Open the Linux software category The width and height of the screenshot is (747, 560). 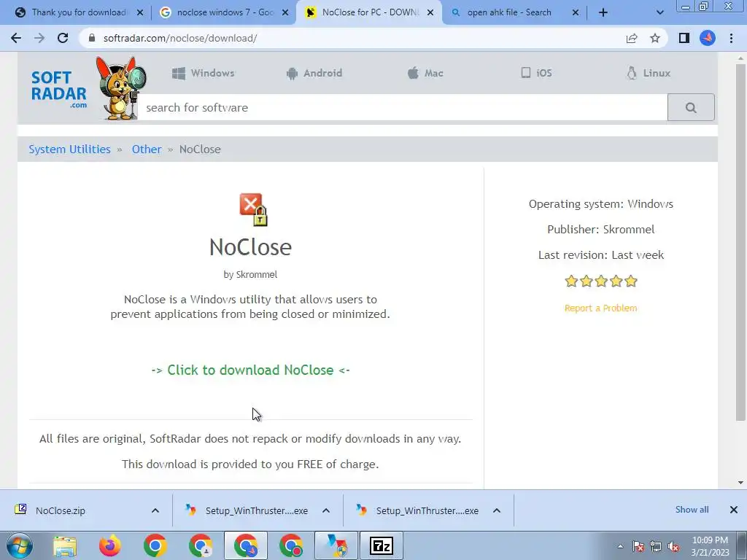pyautogui.click(x=649, y=73)
